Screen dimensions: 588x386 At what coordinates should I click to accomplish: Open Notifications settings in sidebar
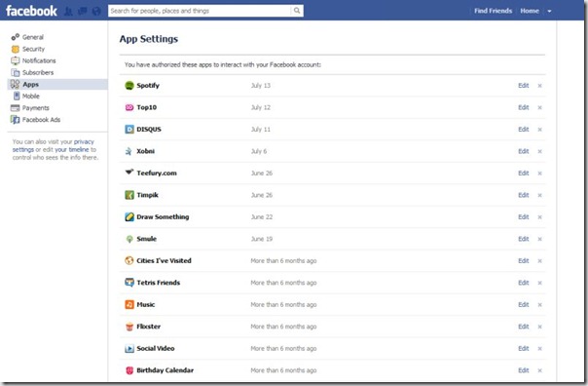point(39,60)
